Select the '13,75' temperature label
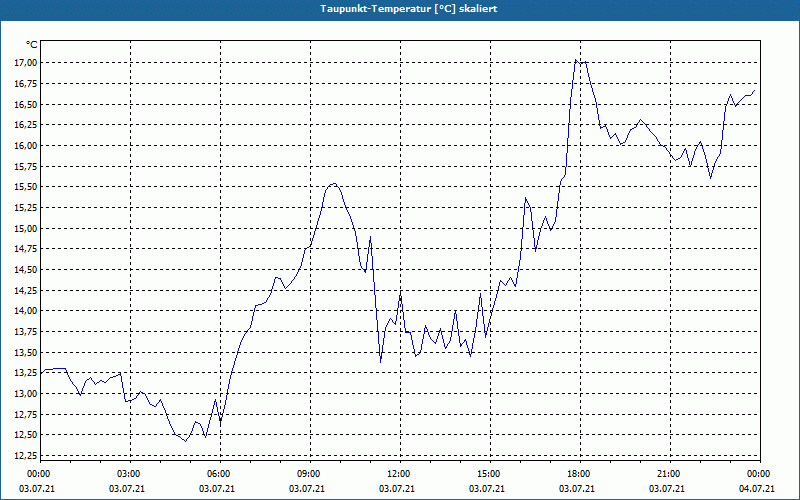Viewport: 800px width, 500px height. pos(28,332)
